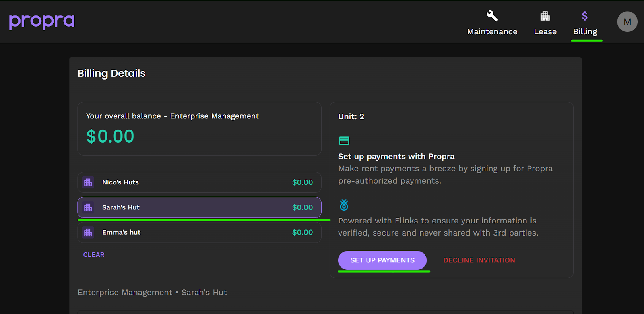Viewport: 644px width, 314px height.
Task: Select the Billing tab label
Action: pos(585,31)
